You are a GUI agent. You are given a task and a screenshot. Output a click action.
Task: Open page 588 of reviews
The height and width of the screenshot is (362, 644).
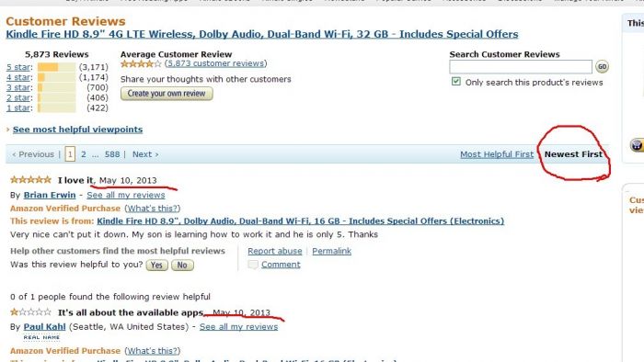[112, 154]
